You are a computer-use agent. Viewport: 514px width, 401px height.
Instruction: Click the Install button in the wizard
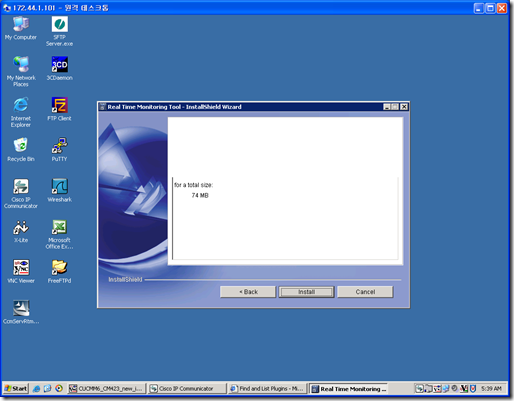click(x=306, y=292)
